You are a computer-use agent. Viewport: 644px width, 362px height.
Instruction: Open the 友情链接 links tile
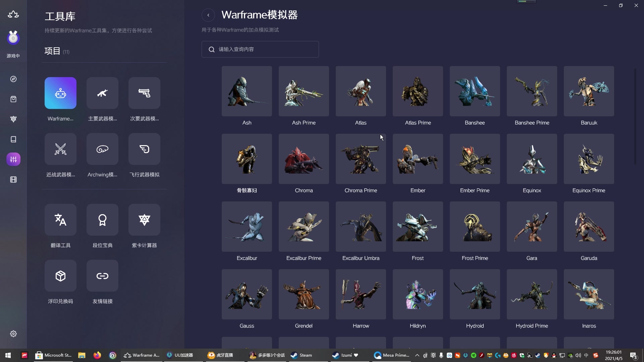click(x=102, y=276)
